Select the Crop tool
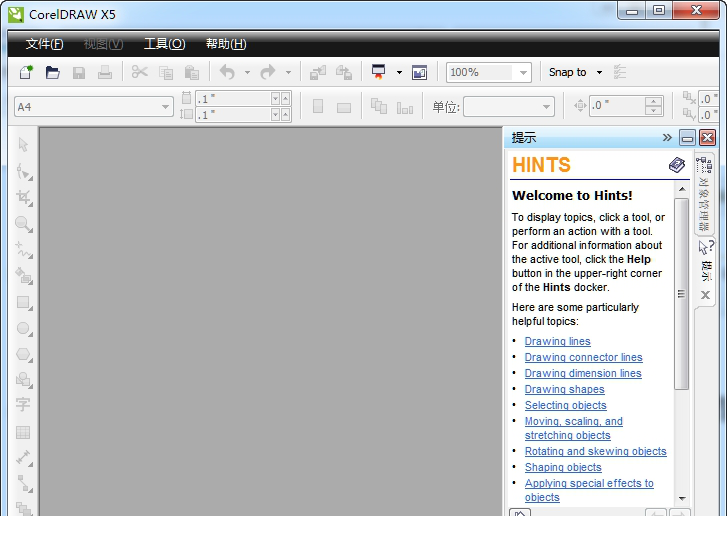The image size is (727, 536). point(24,198)
